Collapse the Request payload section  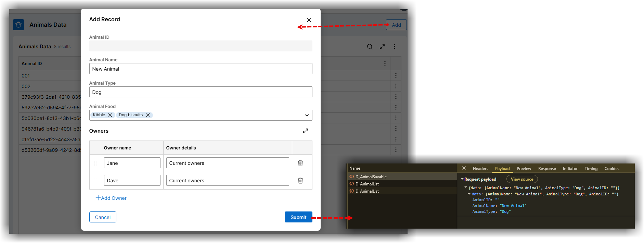coord(462,179)
